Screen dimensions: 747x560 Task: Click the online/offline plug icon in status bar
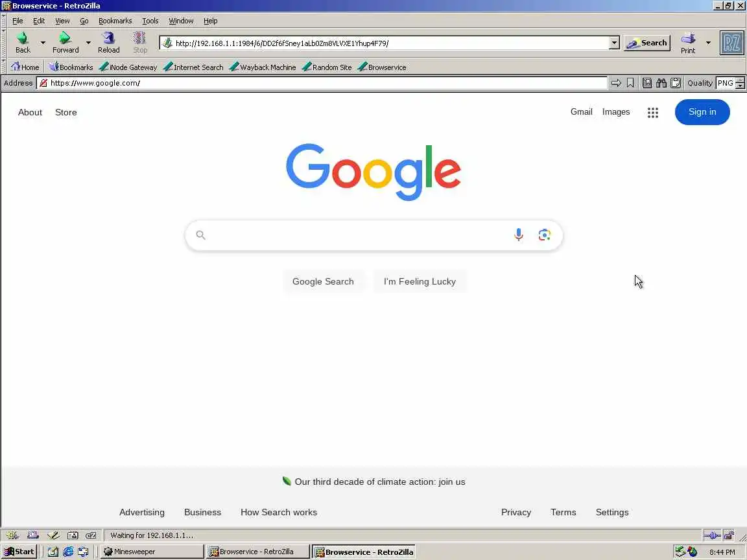coord(712,536)
